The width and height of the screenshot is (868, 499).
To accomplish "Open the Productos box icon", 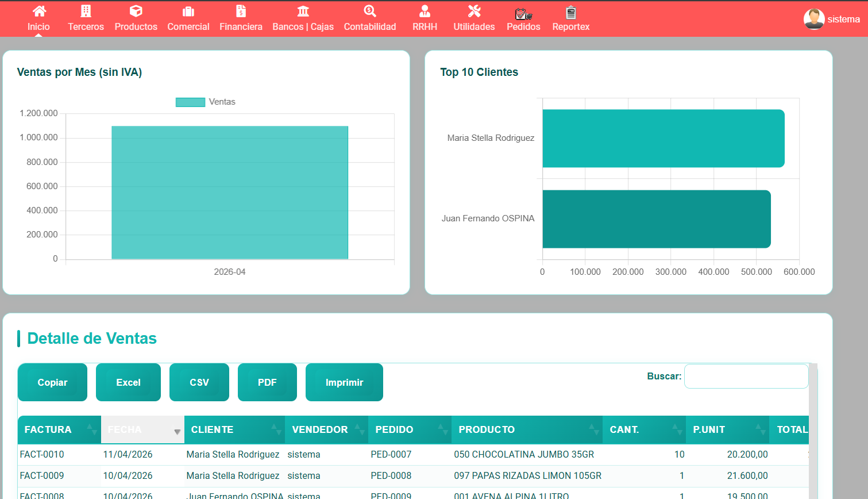I will point(136,11).
